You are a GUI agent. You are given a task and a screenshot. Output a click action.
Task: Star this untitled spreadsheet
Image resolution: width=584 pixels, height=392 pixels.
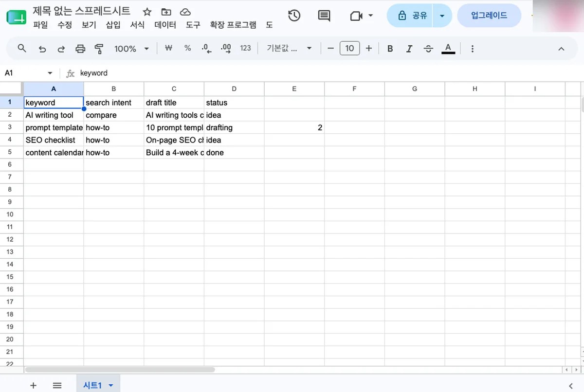147,12
